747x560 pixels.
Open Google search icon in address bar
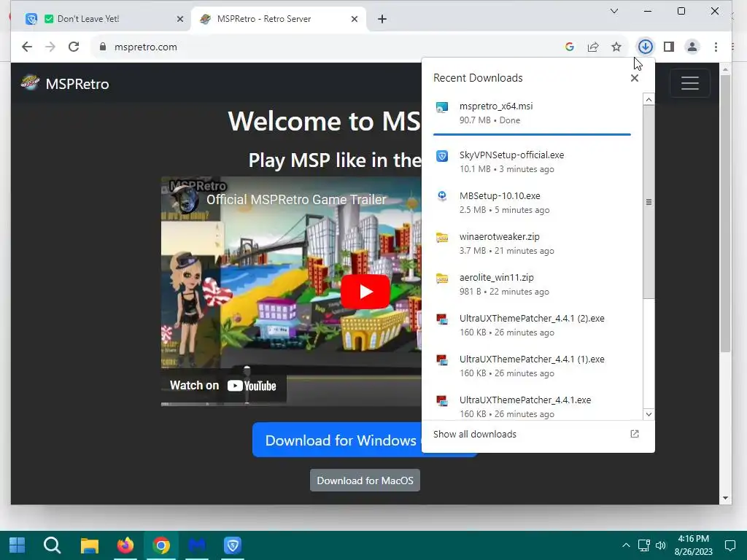(569, 47)
